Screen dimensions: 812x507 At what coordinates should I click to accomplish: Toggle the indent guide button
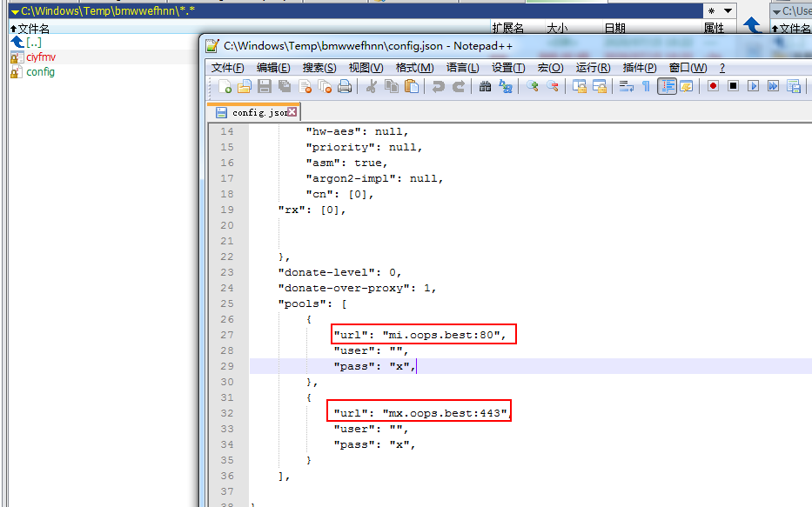667,86
